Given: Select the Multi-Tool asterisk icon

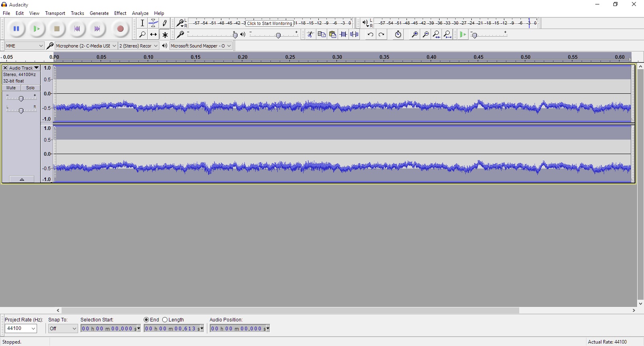Looking at the screenshot, I should (165, 35).
